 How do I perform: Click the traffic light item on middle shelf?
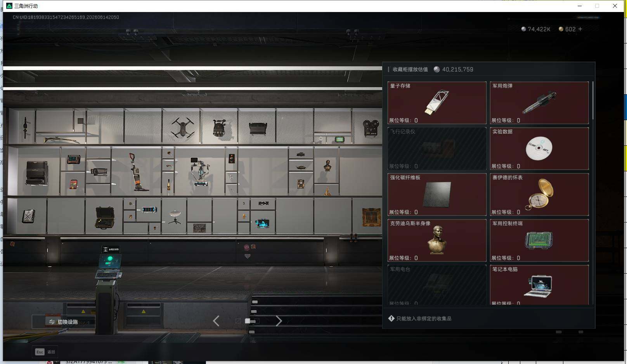(x=232, y=159)
